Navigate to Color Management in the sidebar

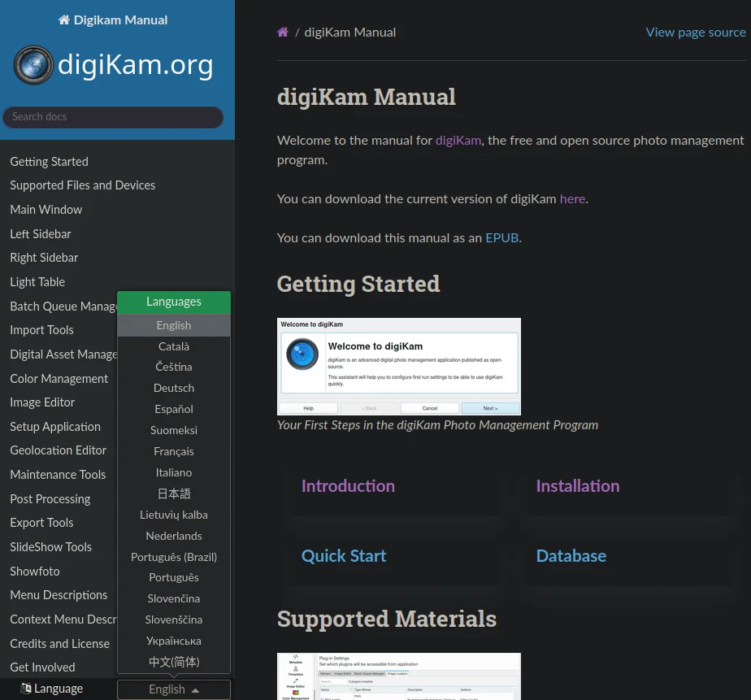pyautogui.click(x=59, y=378)
